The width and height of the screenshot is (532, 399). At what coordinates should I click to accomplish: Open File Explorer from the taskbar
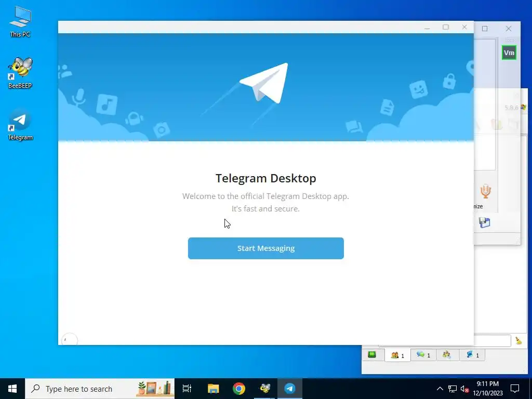point(214,389)
